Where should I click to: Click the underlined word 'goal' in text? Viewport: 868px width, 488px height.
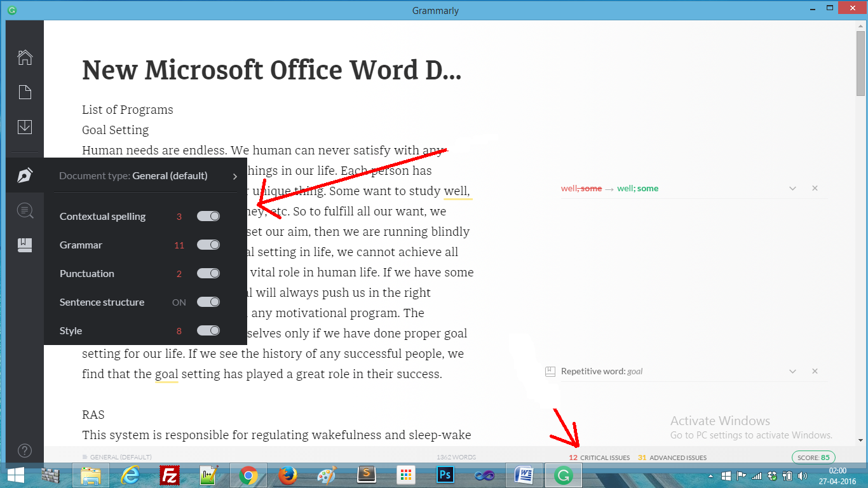(166, 374)
